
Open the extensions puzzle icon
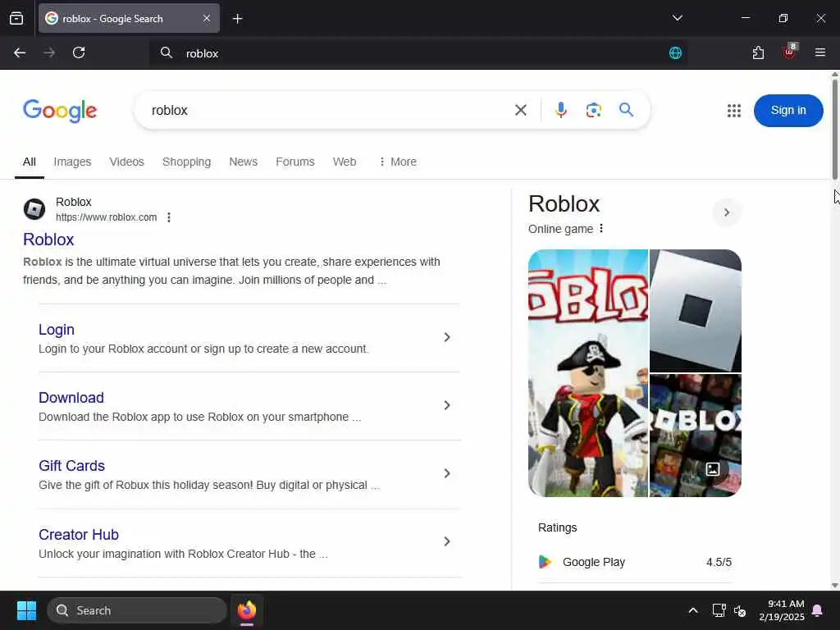758,53
